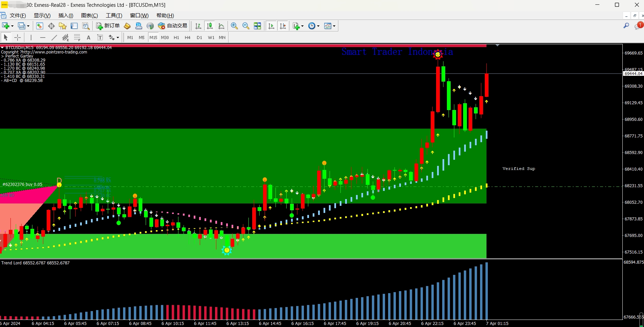Switch to the M30 timeframe

165,38
